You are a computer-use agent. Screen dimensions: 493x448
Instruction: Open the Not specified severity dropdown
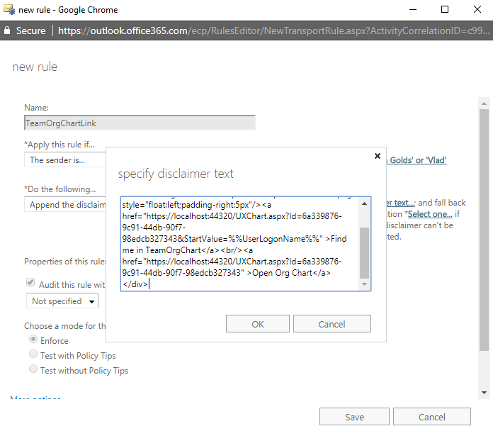[x=62, y=301]
